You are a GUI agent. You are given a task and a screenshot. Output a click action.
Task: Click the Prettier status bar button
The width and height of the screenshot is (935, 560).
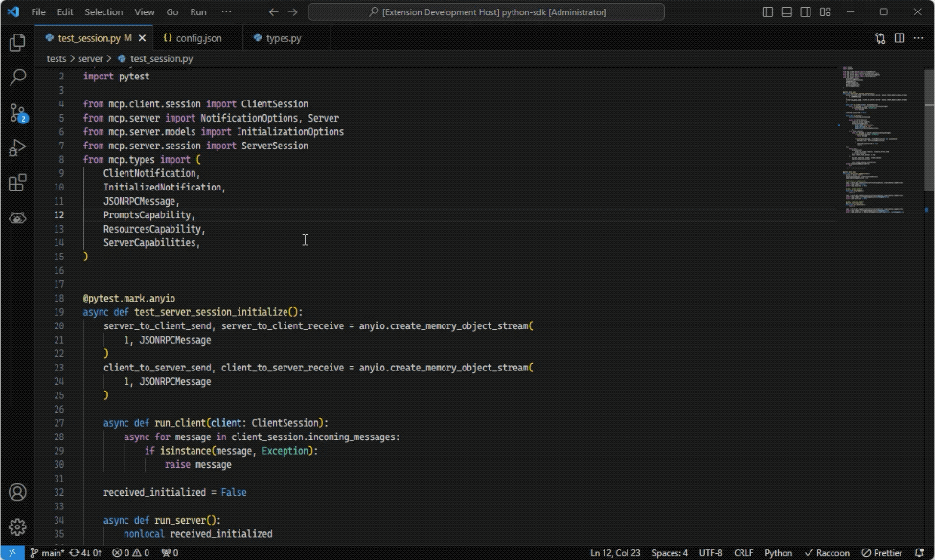[x=881, y=552]
